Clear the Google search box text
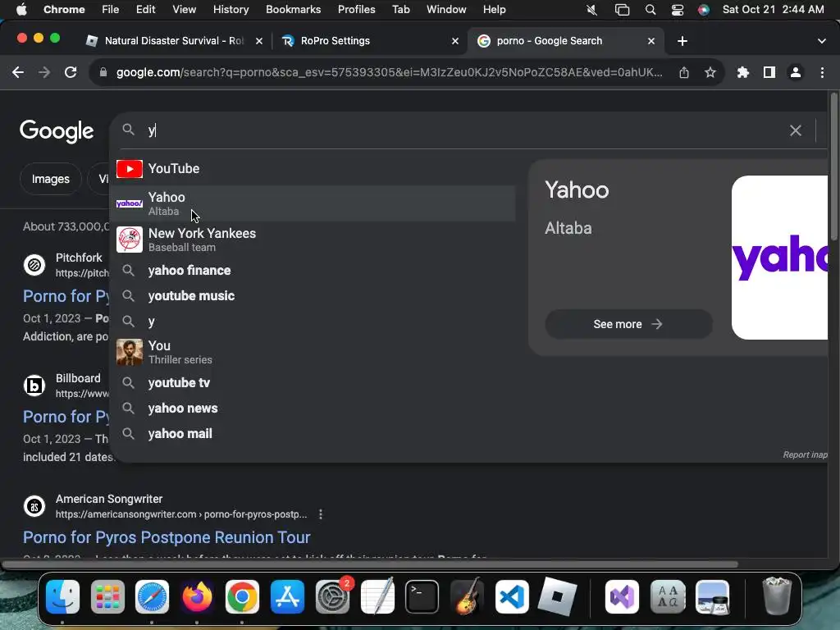 [795, 130]
